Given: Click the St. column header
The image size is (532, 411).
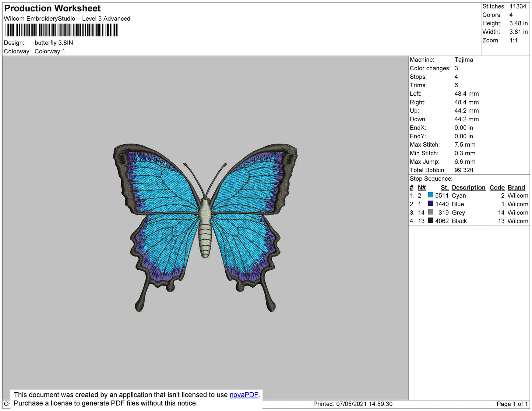Looking at the screenshot, I should point(444,187).
